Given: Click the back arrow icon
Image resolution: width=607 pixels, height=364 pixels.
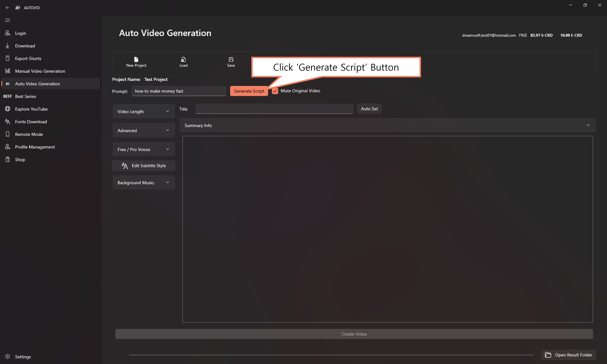Looking at the screenshot, I should coord(7,8).
